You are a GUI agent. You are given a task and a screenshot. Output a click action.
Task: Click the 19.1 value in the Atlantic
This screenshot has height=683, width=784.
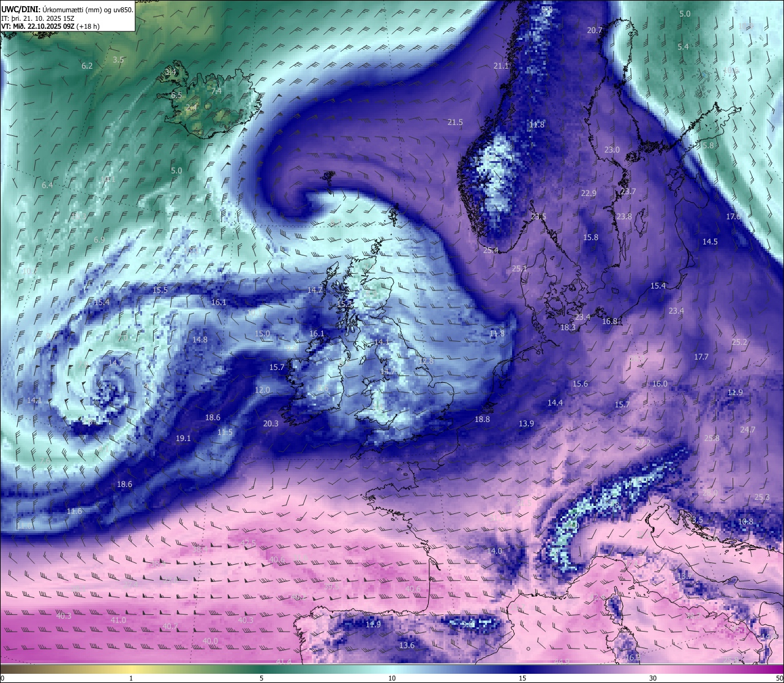183,438
